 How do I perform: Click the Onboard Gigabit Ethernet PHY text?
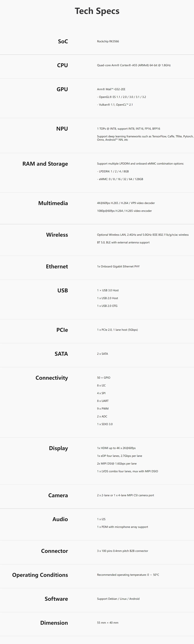click(118, 266)
